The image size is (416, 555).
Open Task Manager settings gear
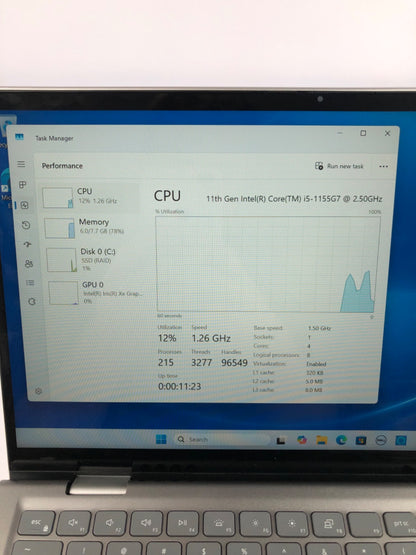(x=38, y=391)
